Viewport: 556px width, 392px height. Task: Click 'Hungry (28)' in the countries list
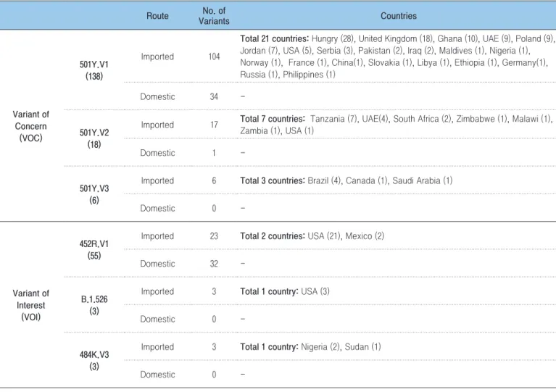coord(333,38)
